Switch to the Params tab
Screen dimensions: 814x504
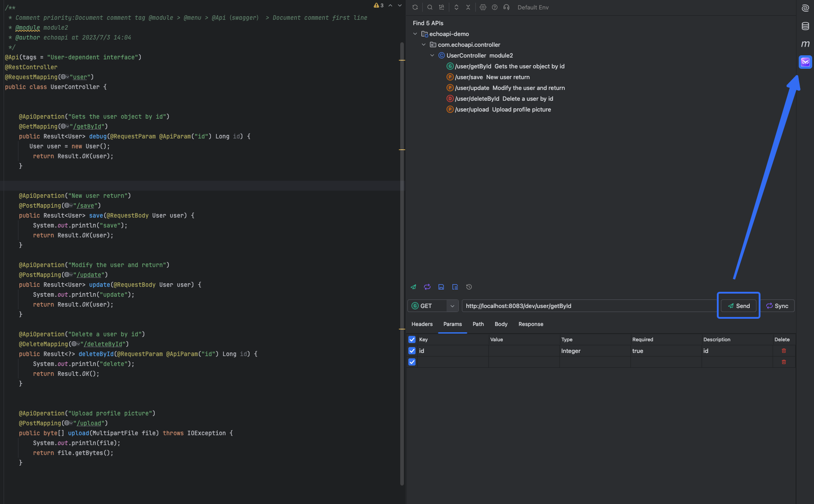coord(452,324)
